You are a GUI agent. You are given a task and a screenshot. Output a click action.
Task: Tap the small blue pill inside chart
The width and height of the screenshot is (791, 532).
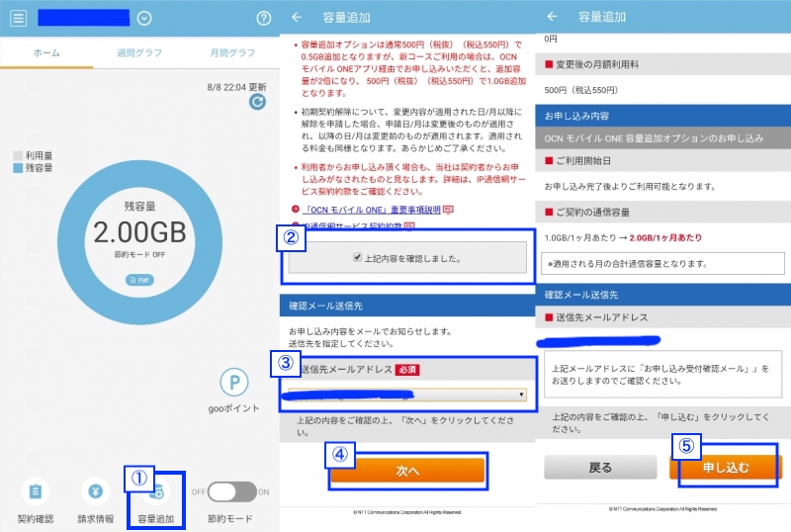pyautogui.click(x=139, y=280)
